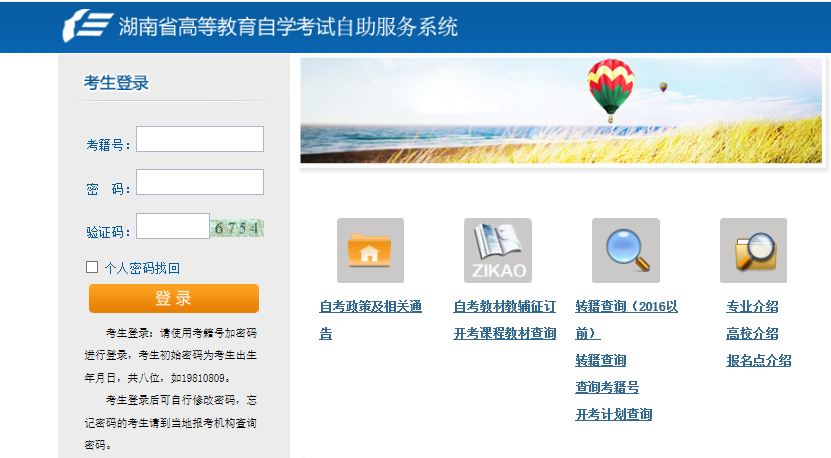This screenshot has width=831, height=458.
Task: Focus the 考籍号 input field
Action: (200, 139)
